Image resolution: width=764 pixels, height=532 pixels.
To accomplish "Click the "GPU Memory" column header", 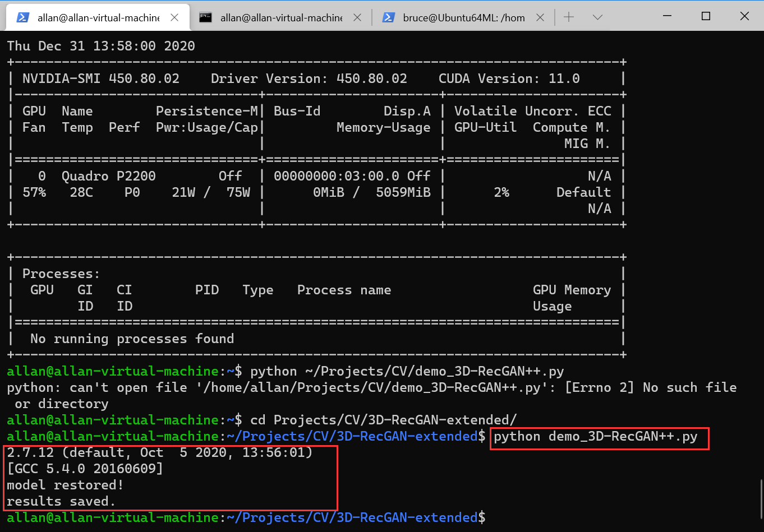I will (x=572, y=290).
